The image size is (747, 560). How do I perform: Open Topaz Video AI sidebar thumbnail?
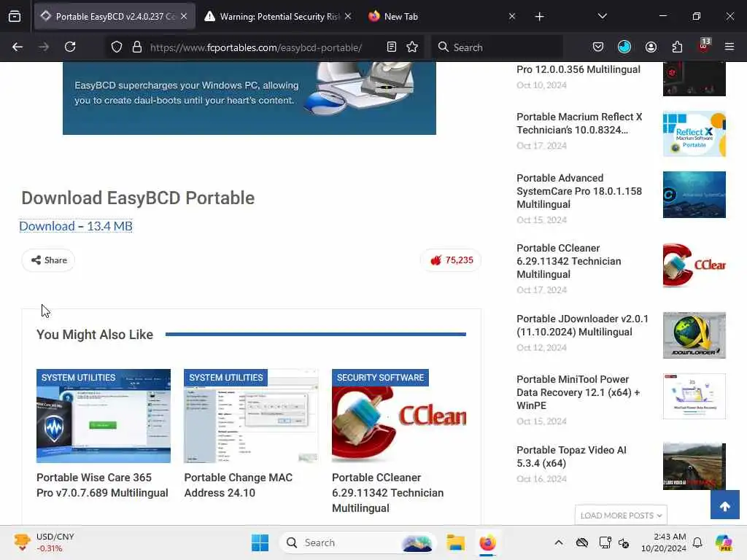[x=694, y=466]
